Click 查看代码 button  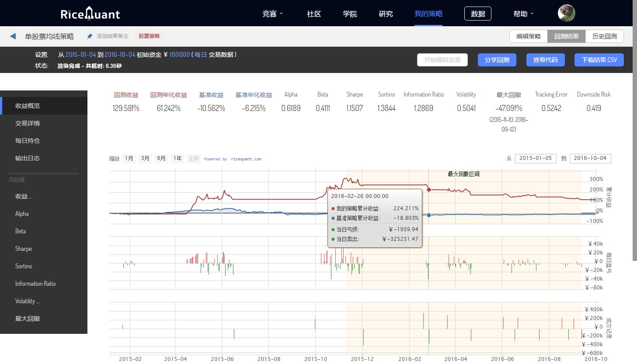545,60
